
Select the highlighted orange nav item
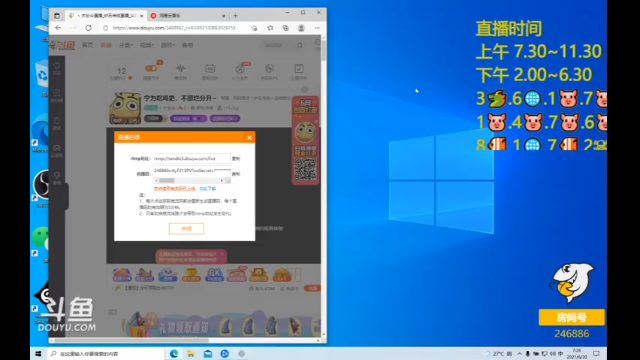[x=106, y=45]
